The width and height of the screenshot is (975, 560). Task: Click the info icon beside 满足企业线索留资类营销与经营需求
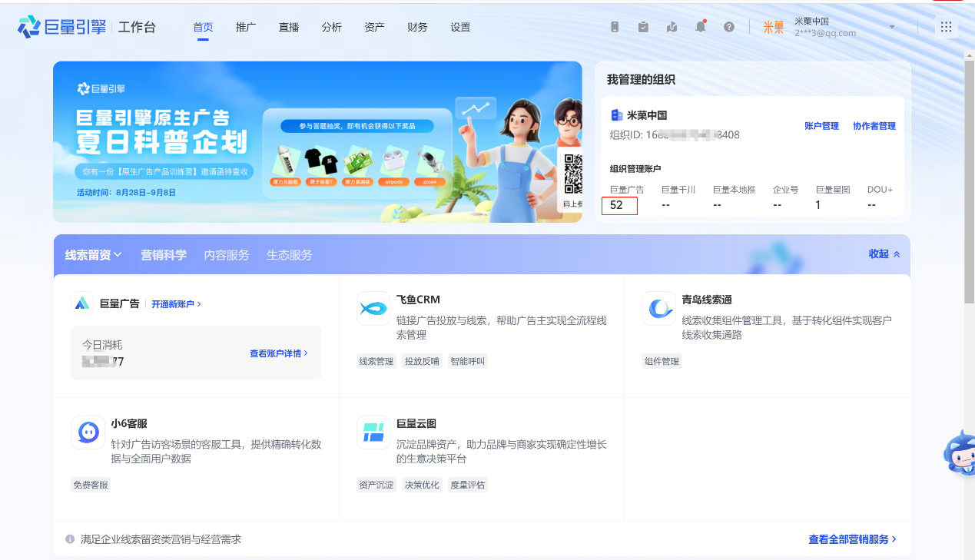coord(70,539)
